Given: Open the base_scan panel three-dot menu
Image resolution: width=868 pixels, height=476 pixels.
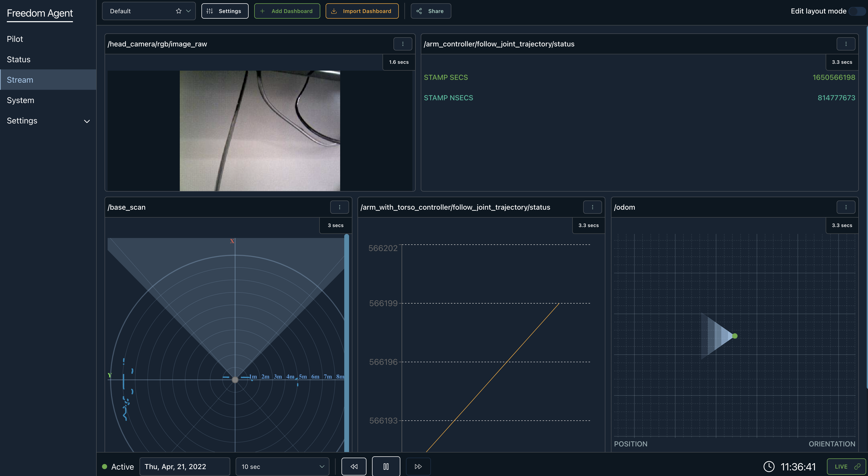Looking at the screenshot, I should point(339,207).
